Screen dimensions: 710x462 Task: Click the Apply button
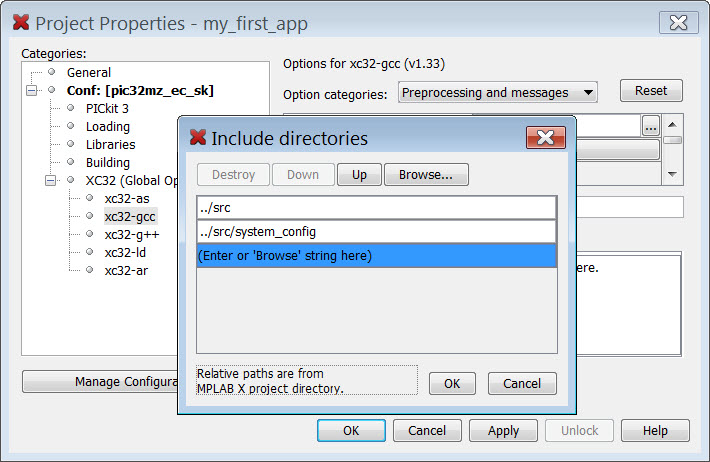503,431
